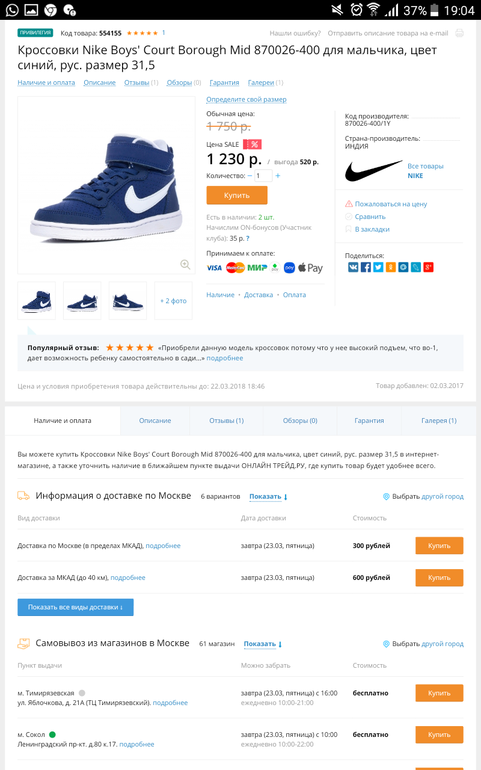This screenshot has height=770, width=481.
Task: Add product to bookmarks 'В закладки'
Action: 367,229
